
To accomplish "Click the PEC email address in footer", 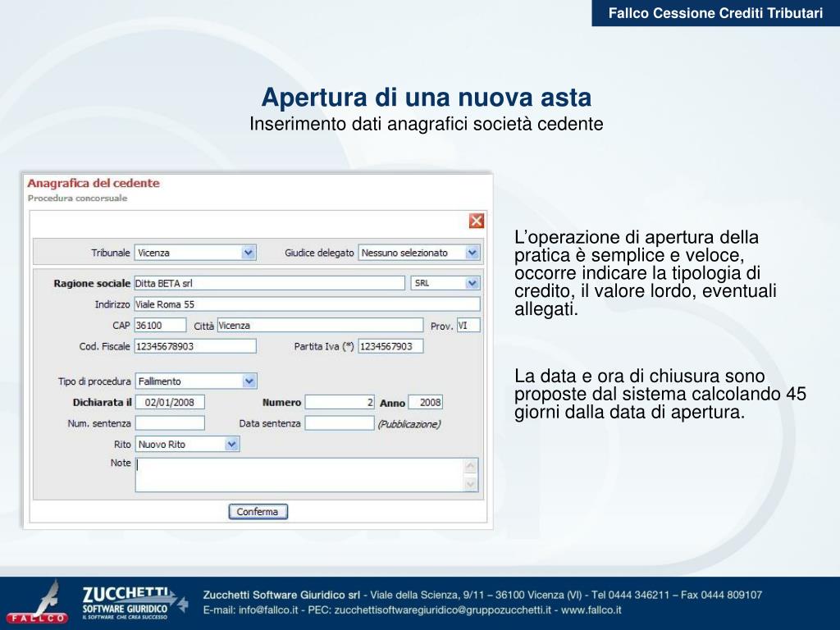I will pos(442,609).
